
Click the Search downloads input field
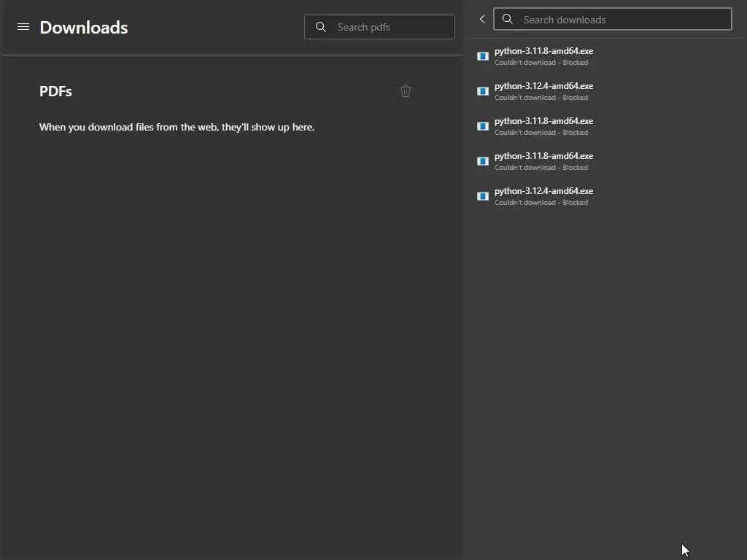[613, 19]
